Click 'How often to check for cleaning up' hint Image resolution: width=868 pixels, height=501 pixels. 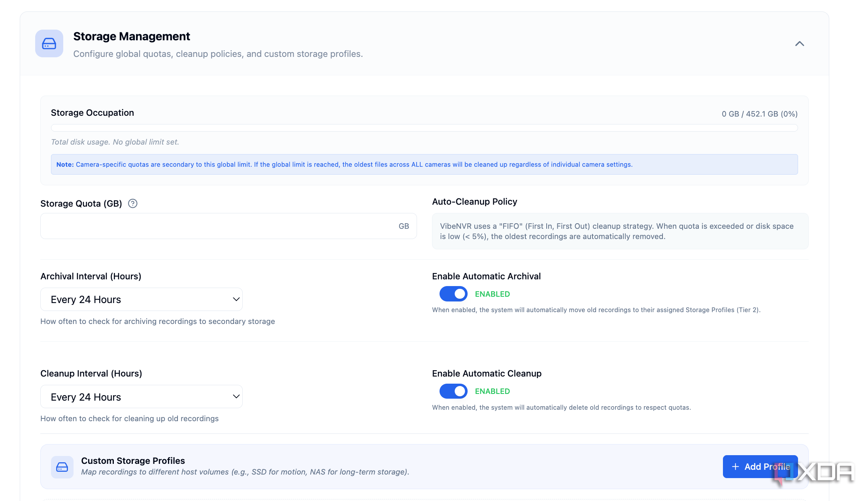129,418
